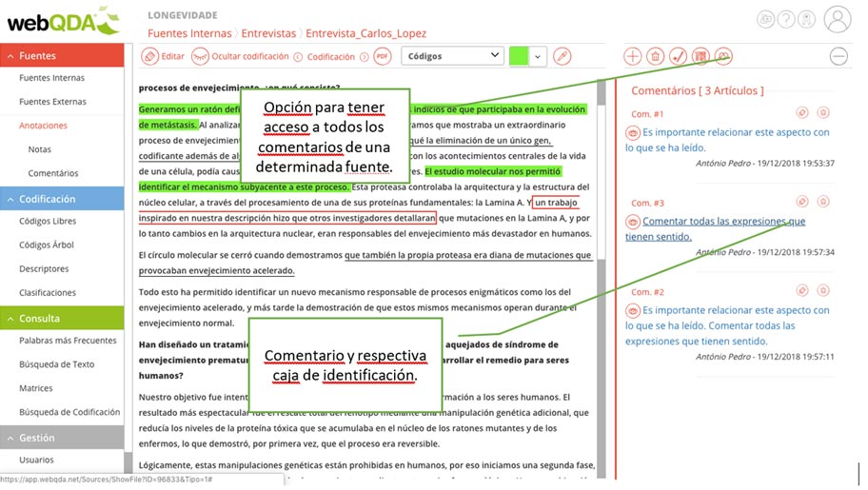Open Fuentes Internas in the sidebar

[52, 78]
